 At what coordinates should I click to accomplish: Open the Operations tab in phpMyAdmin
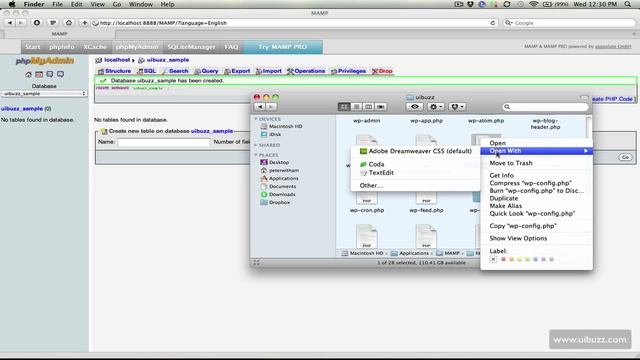tap(306, 71)
